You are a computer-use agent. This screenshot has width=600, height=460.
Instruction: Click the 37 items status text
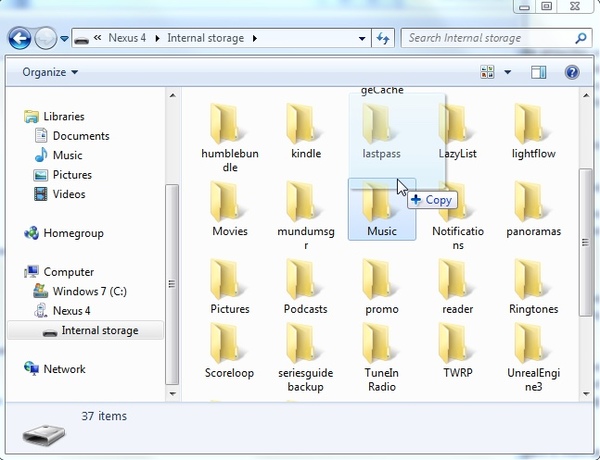(x=104, y=416)
